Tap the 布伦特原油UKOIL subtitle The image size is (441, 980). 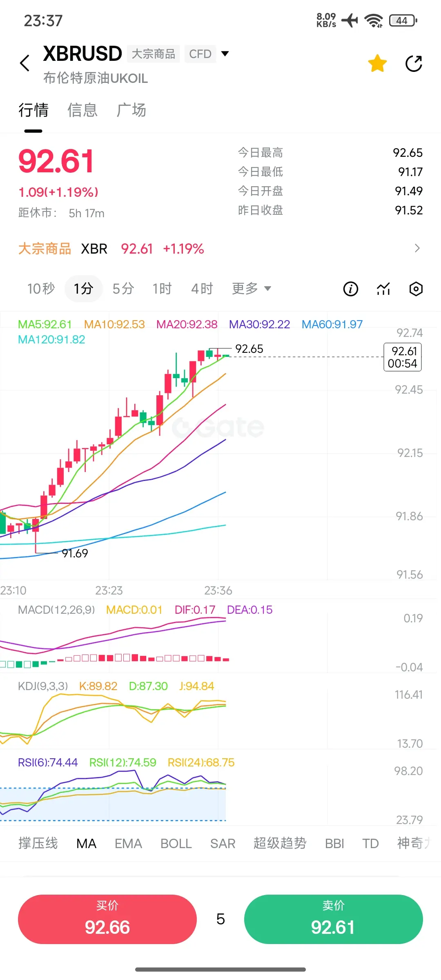pyautogui.click(x=96, y=78)
